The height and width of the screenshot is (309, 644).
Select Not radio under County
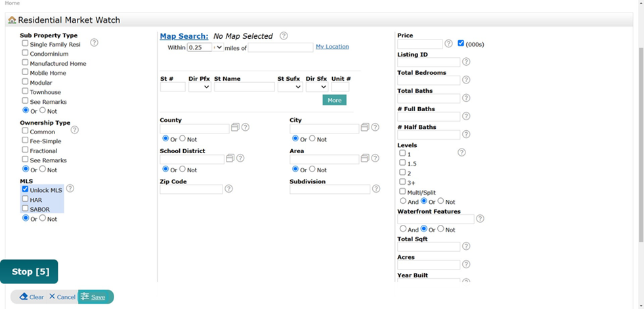click(182, 139)
